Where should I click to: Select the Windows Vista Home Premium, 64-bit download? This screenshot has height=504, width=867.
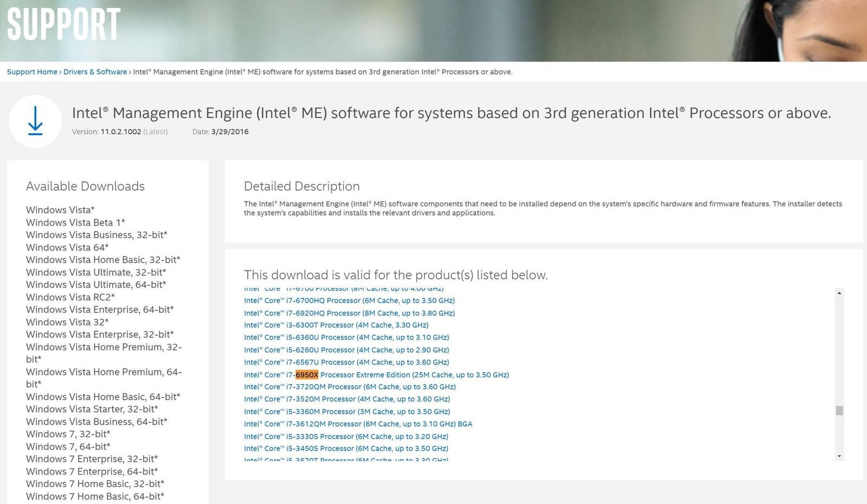[x=103, y=377]
